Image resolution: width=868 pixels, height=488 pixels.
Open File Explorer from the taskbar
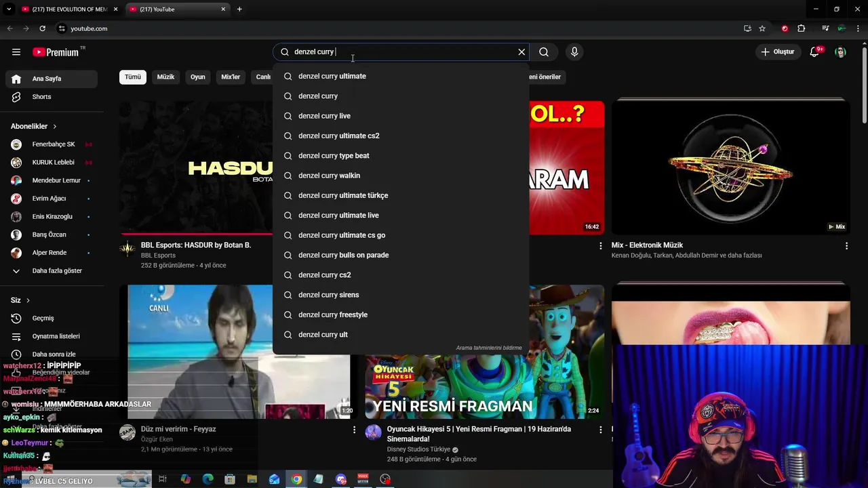click(x=252, y=479)
